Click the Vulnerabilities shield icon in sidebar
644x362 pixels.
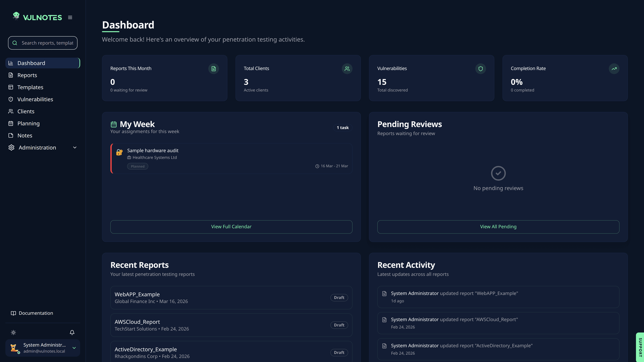[x=11, y=99]
